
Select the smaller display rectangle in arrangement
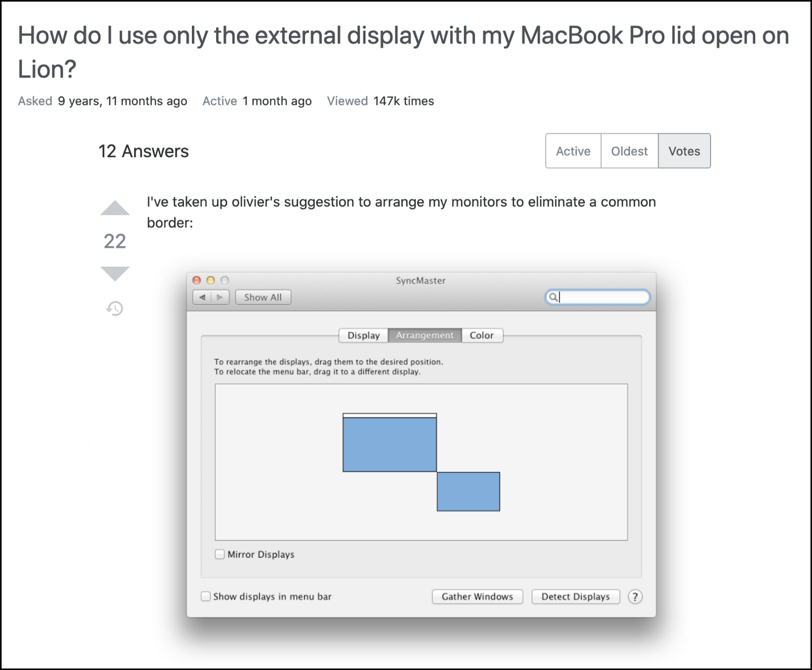468,491
